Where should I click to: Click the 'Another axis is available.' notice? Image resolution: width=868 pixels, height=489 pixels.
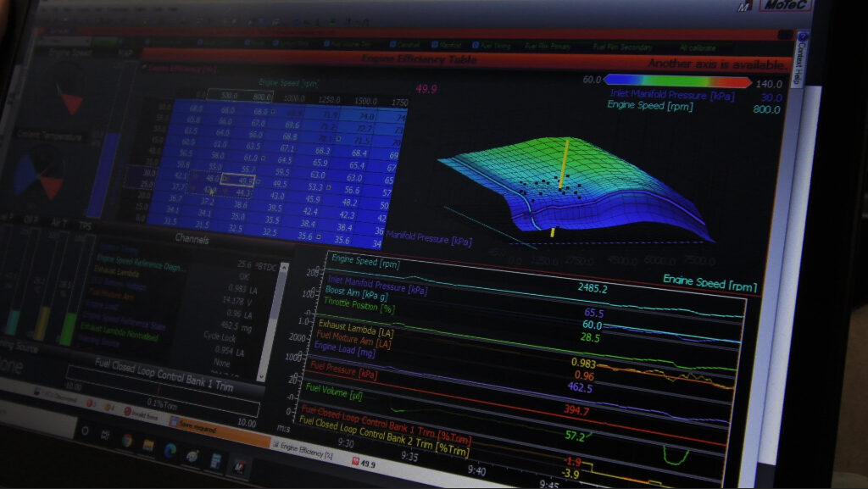[716, 64]
